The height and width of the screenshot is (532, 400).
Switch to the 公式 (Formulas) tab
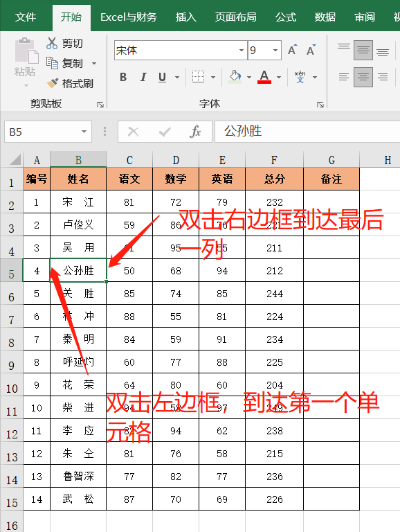286,17
